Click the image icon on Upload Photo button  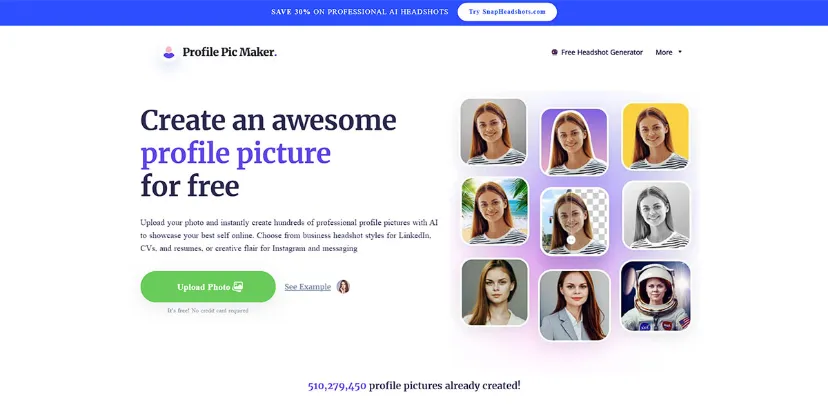pos(238,287)
